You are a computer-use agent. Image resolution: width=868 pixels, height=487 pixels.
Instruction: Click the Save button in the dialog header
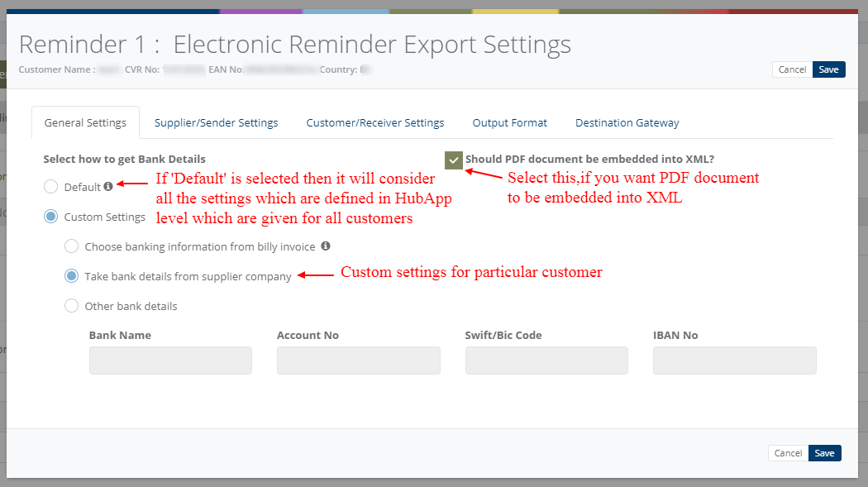[x=828, y=69]
